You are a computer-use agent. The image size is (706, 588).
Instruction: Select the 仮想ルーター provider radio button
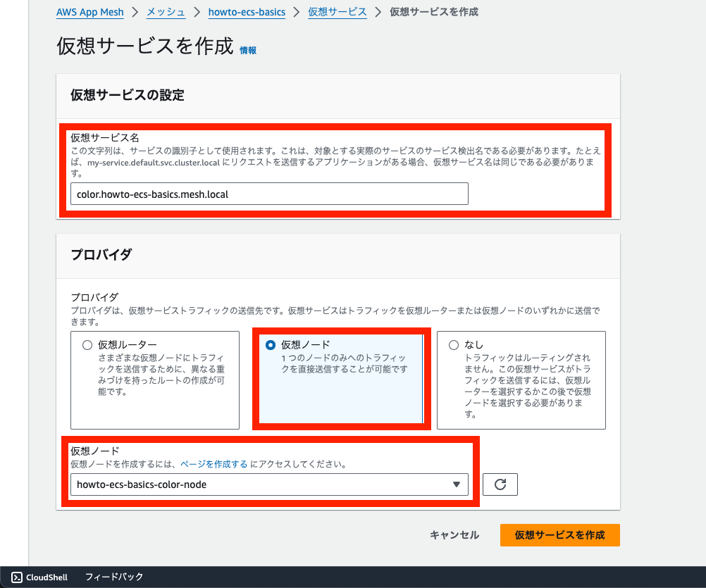click(87, 345)
